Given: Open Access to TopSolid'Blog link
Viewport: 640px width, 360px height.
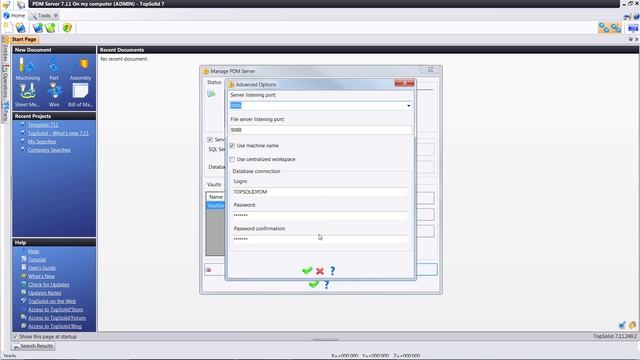Looking at the screenshot, I should 55,326.
